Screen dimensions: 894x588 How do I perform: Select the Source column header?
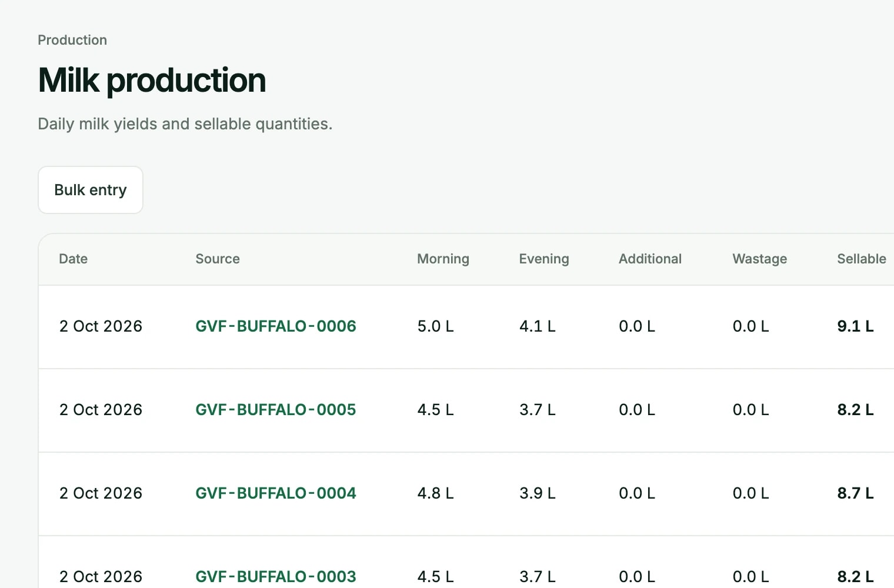218,259
